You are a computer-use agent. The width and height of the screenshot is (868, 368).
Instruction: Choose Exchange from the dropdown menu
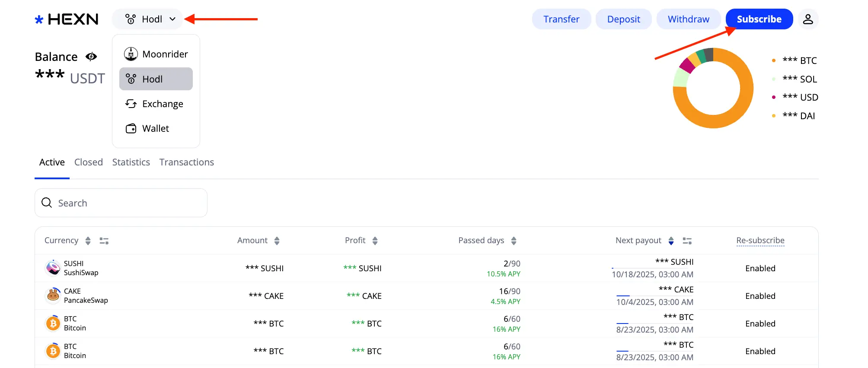coord(156,104)
